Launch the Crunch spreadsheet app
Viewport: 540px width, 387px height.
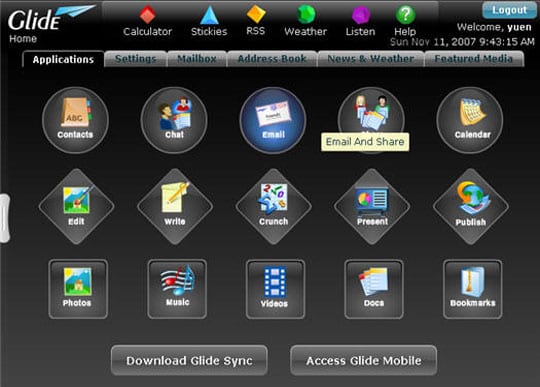point(274,207)
